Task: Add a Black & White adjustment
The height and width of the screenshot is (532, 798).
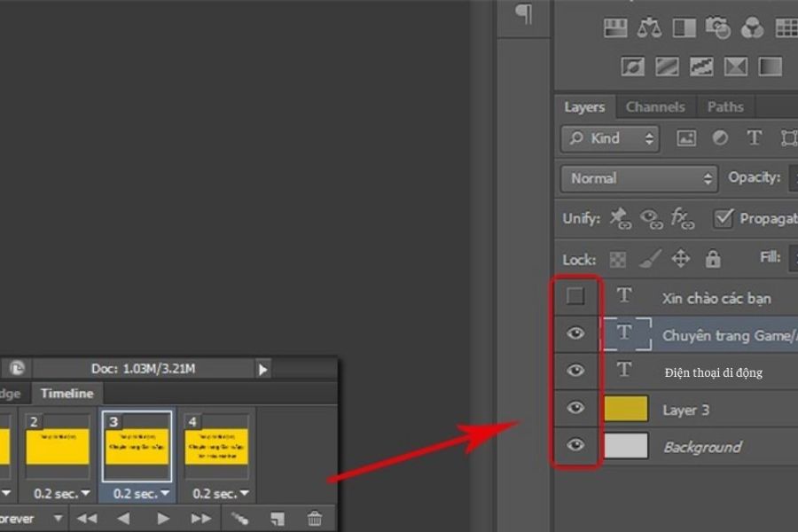Action: [684, 28]
